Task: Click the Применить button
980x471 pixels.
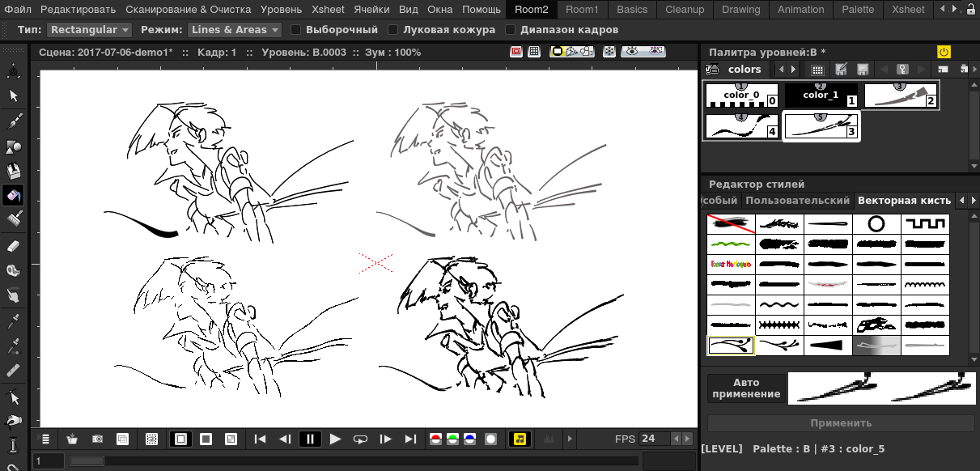Action: 842,423
